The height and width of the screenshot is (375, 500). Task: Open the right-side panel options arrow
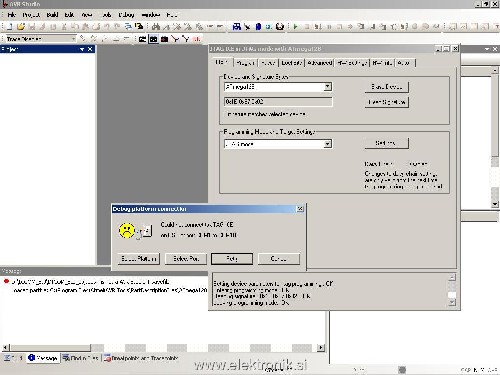487,49
